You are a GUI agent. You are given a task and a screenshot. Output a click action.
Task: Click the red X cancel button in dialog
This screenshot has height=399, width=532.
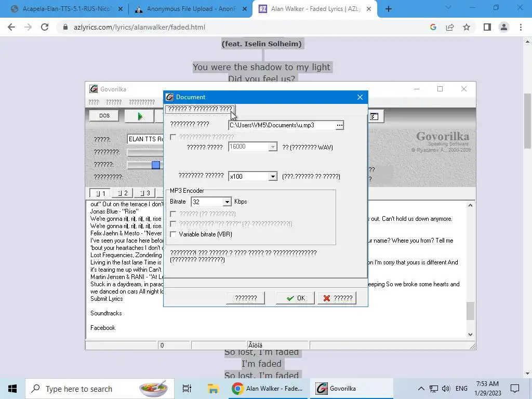coord(337,298)
